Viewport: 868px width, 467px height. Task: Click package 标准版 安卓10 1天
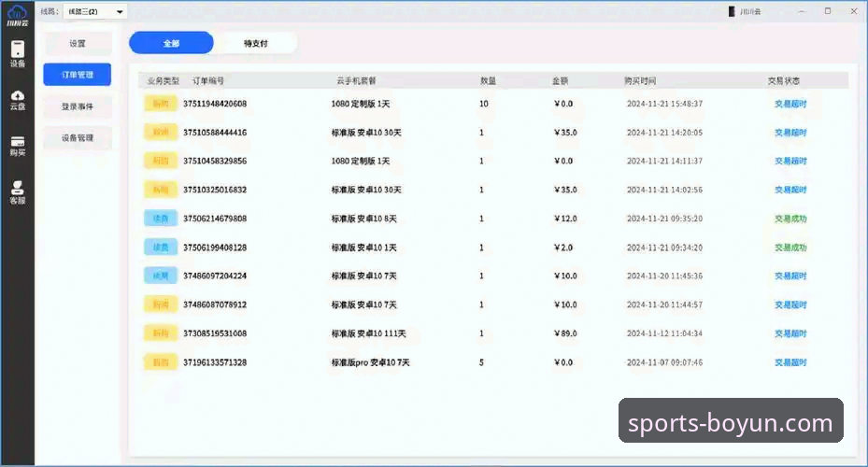(363, 248)
